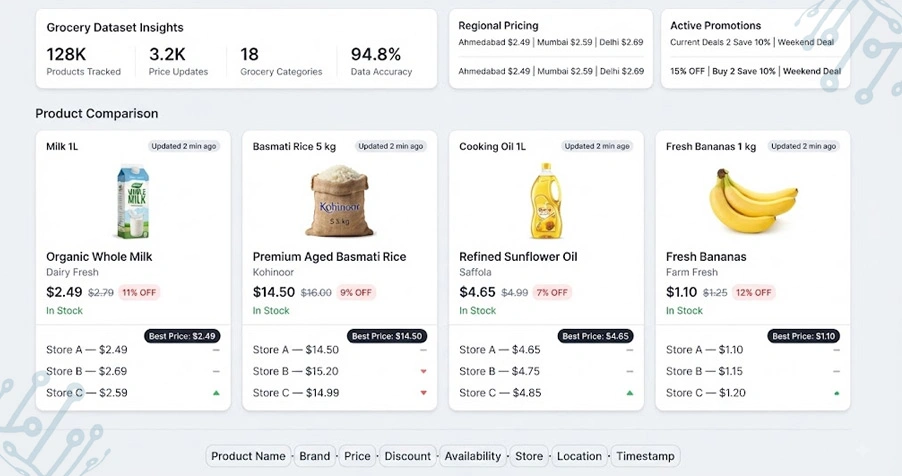The width and height of the screenshot is (902, 476).
Task: Click the 11% OFF discount badge
Action: pyautogui.click(x=139, y=292)
